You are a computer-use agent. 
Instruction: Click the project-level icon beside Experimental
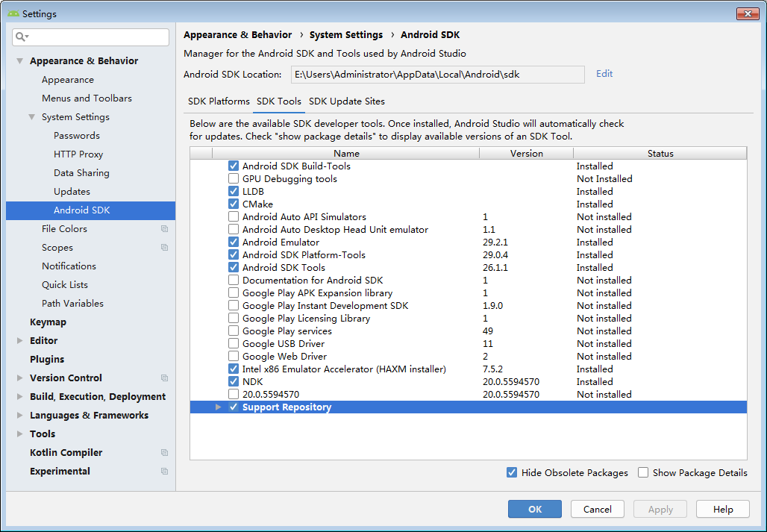164,472
